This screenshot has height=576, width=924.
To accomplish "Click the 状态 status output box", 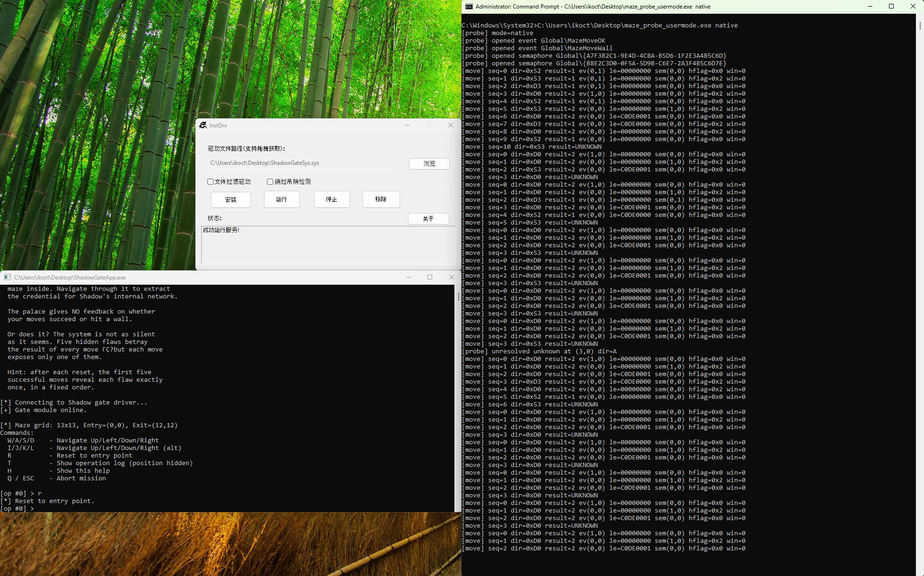I will pos(328,244).
